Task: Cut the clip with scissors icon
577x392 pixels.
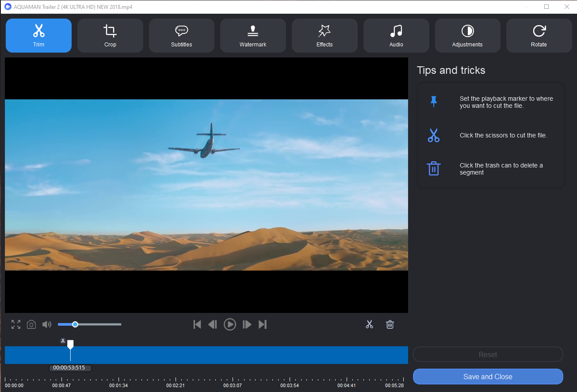Action: 370,324
